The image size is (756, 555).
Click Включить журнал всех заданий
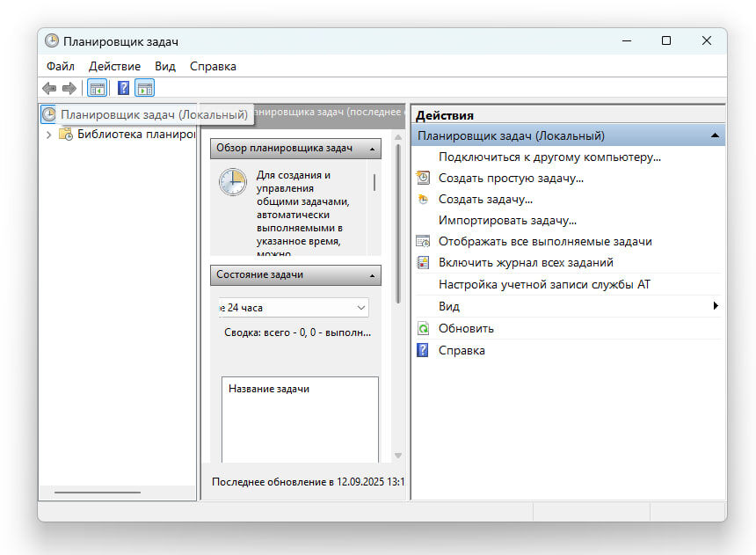click(x=526, y=262)
